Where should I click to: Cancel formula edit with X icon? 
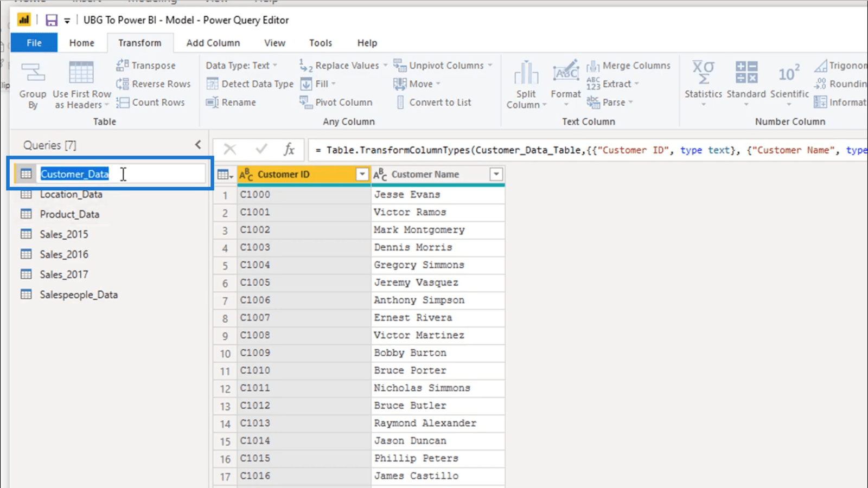[230, 149]
